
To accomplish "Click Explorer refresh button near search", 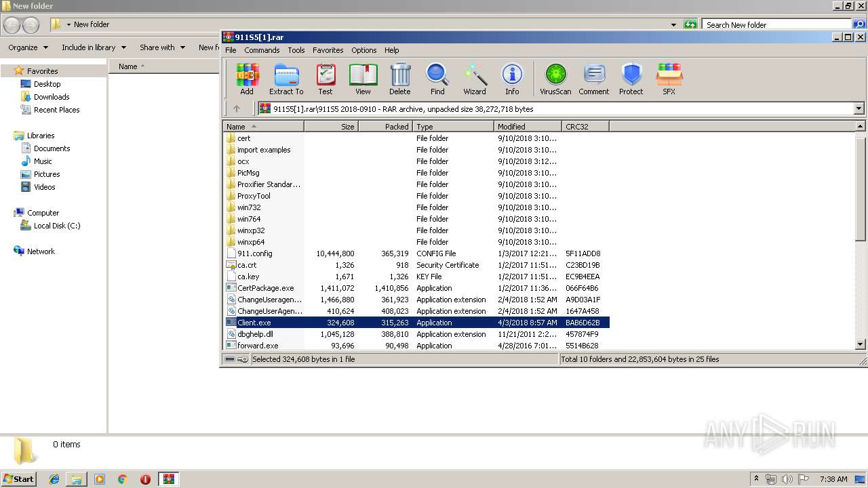I will [690, 24].
